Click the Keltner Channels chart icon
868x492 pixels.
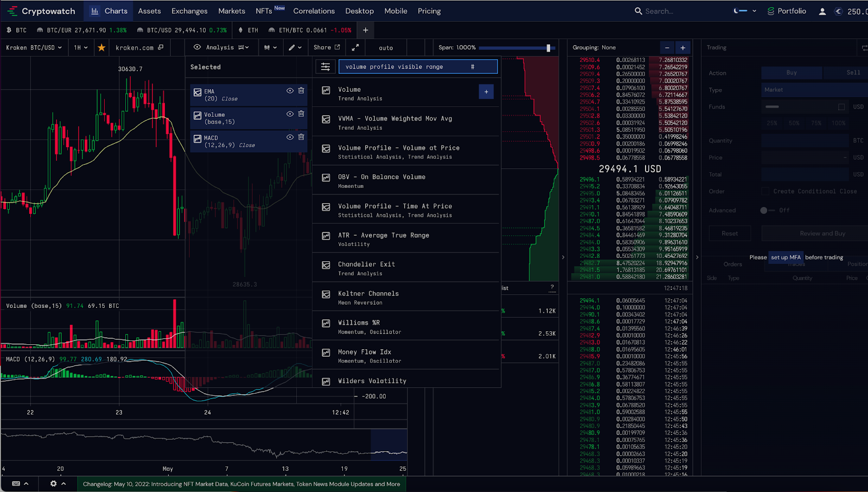coord(326,294)
